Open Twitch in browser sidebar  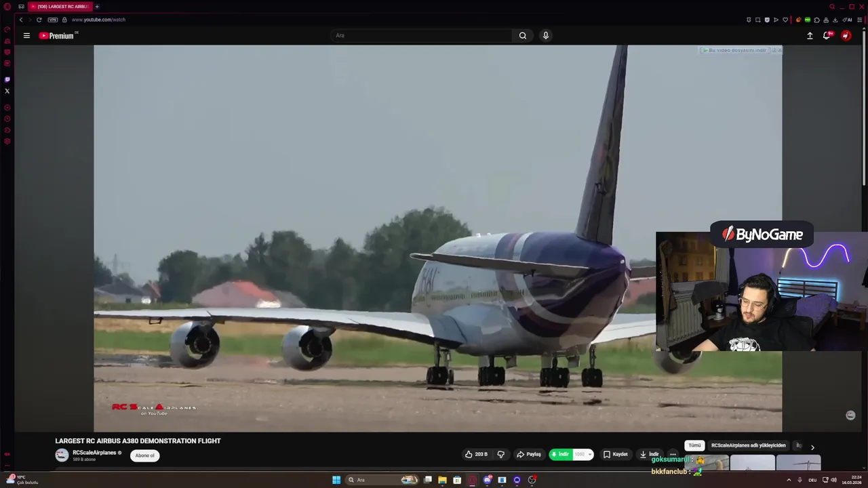click(7, 79)
